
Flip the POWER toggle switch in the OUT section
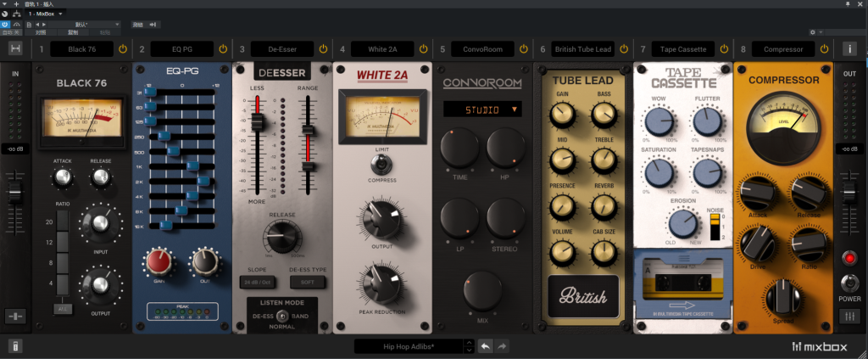[x=849, y=283]
